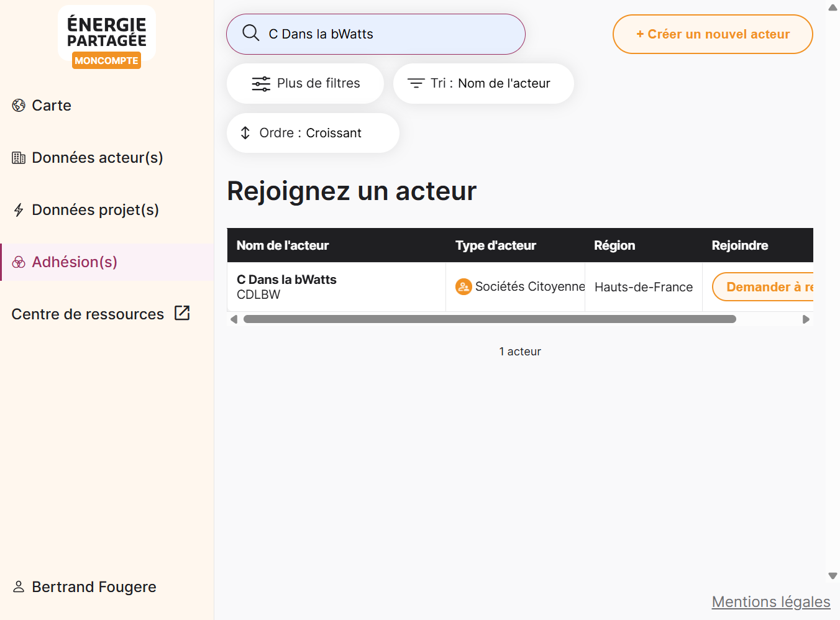Click the orange Sociétés Citoyenne type icon

click(x=463, y=286)
